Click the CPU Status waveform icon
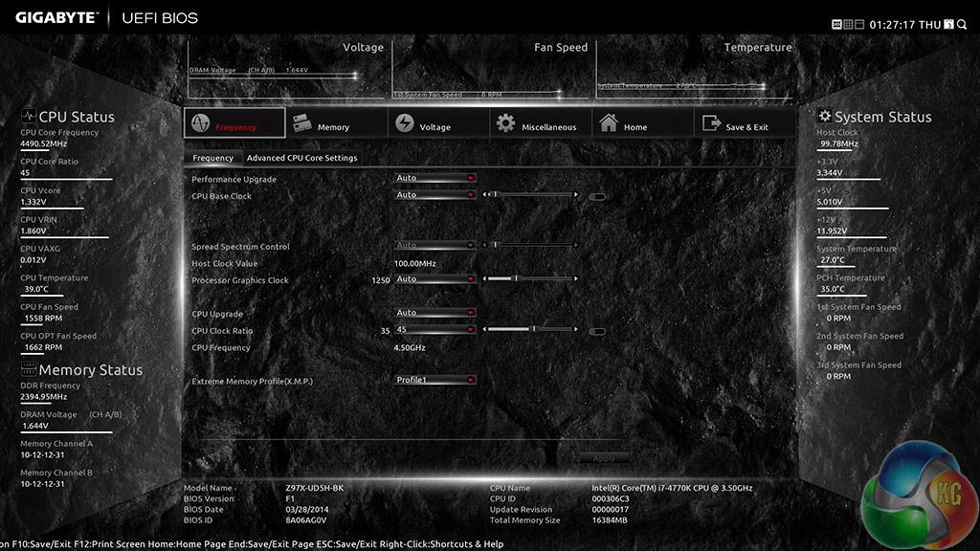 28,116
